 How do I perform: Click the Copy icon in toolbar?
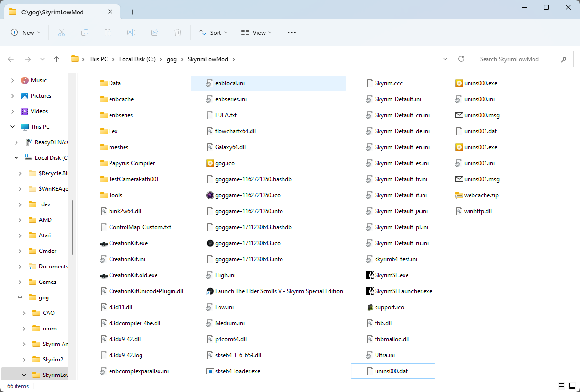click(85, 32)
